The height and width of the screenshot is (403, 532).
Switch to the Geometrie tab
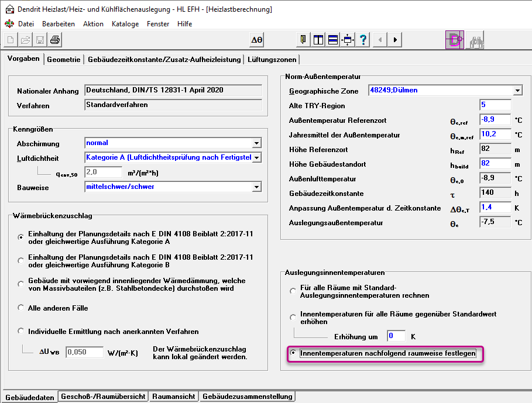click(64, 59)
